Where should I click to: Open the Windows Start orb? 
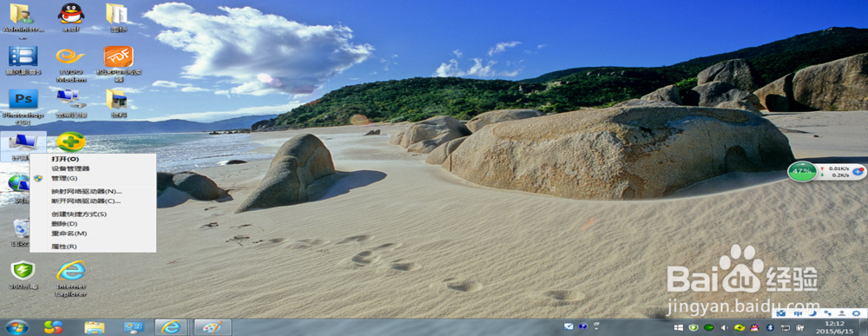pos(16,327)
